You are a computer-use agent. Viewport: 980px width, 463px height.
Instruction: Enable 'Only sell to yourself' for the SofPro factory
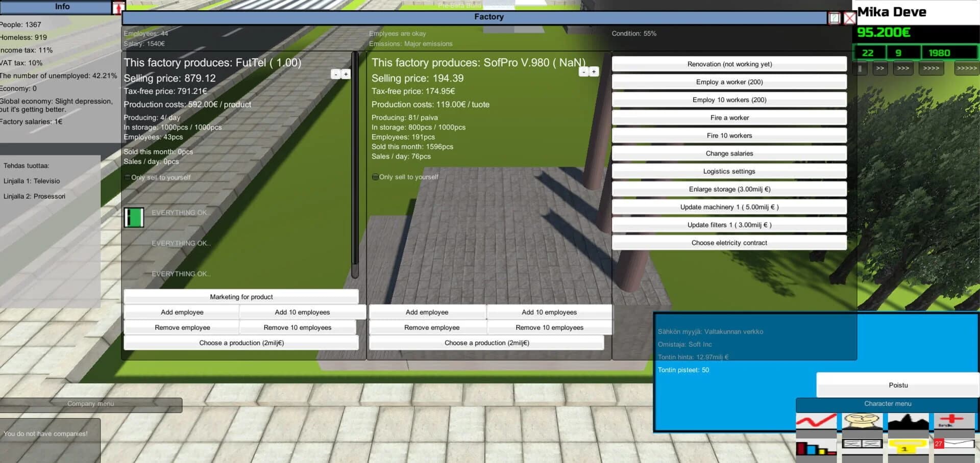click(376, 176)
